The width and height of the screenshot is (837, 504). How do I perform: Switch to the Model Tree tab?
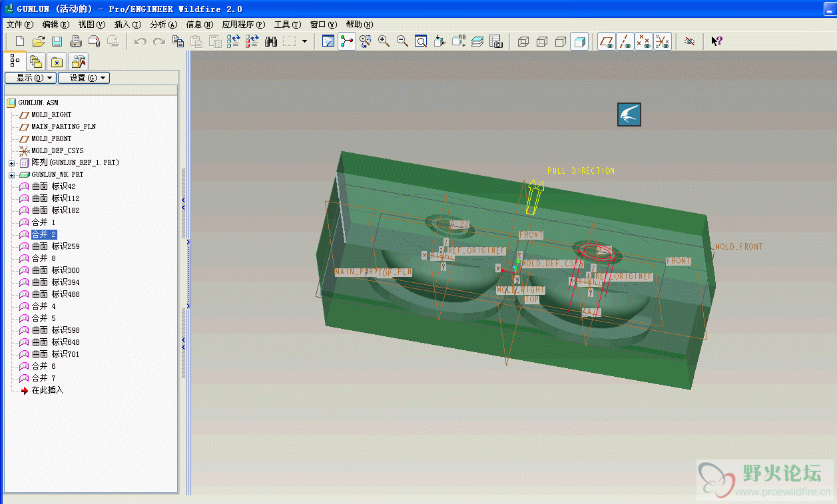tap(15, 61)
